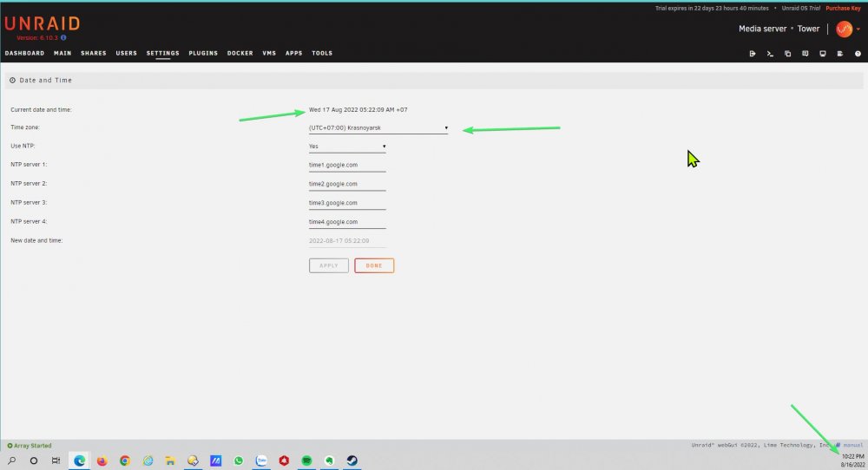Viewport: 868px width, 470px height.
Task: Click the Help question-mark icon
Action: click(858, 54)
